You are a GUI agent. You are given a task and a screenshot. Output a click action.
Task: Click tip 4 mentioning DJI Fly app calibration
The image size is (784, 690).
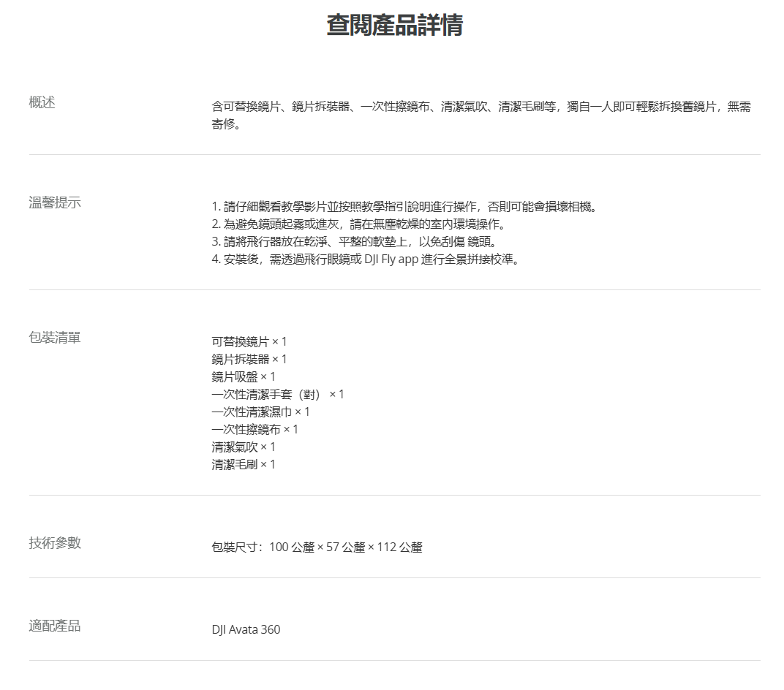pyautogui.click(x=366, y=259)
